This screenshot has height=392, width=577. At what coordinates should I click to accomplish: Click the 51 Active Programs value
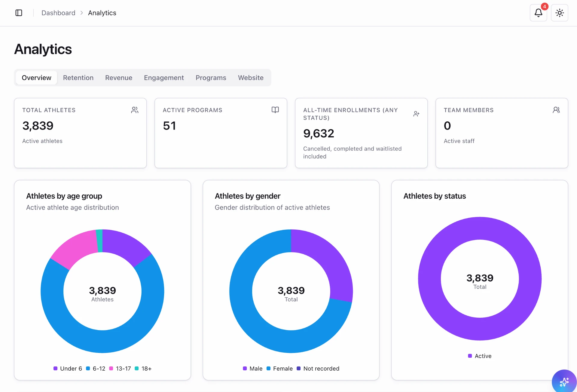169,126
